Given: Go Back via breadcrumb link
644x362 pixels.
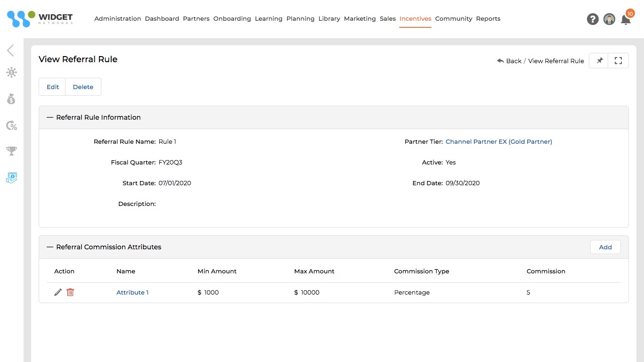Looking at the screenshot, I should [513, 61].
